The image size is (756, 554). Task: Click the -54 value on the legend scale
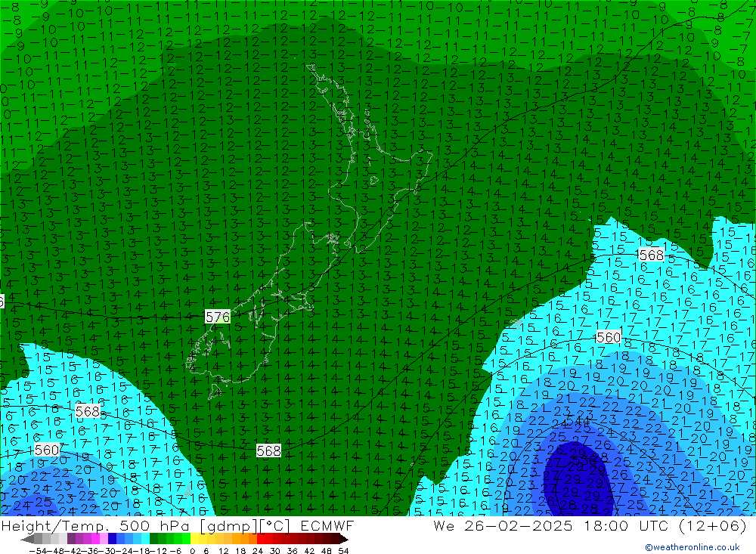[x=35, y=550]
